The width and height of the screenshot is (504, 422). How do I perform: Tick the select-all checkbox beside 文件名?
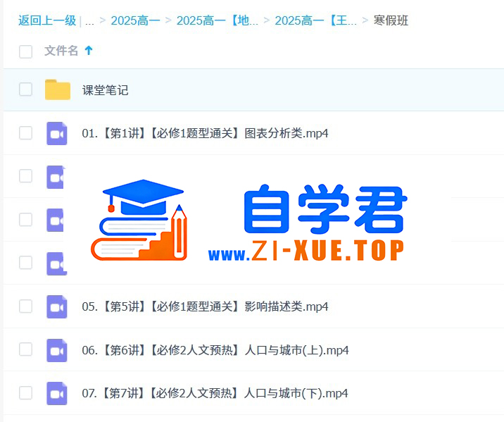(x=26, y=51)
